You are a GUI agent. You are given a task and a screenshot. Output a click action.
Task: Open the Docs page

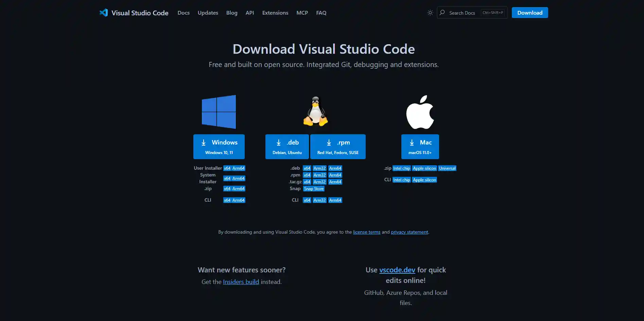pyautogui.click(x=184, y=13)
